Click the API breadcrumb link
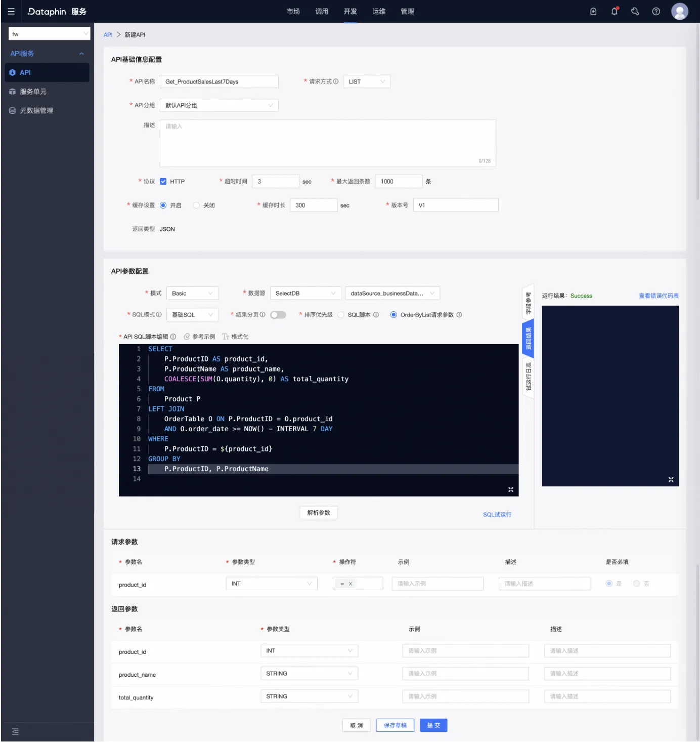Viewport: 700px width, 742px height. click(x=108, y=35)
